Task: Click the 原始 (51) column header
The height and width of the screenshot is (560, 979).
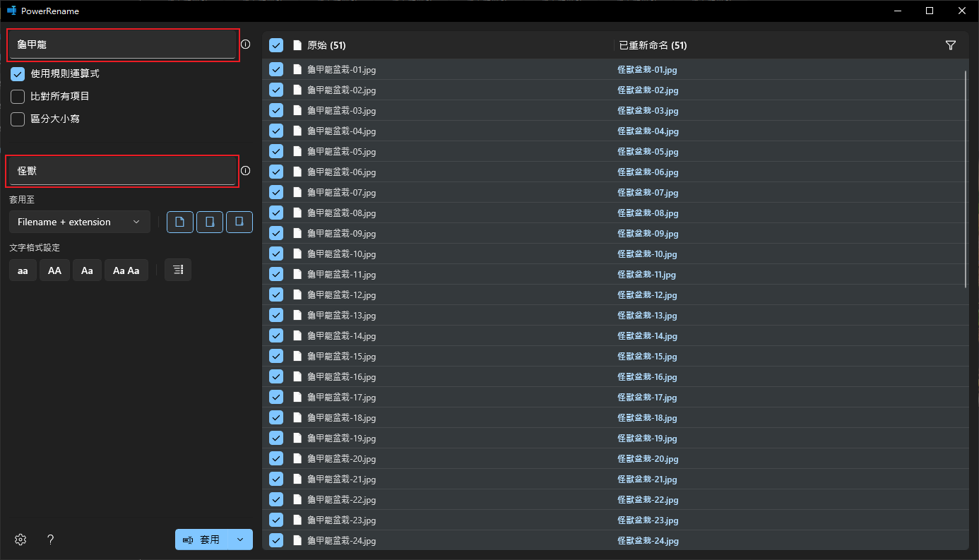Action: (x=326, y=45)
